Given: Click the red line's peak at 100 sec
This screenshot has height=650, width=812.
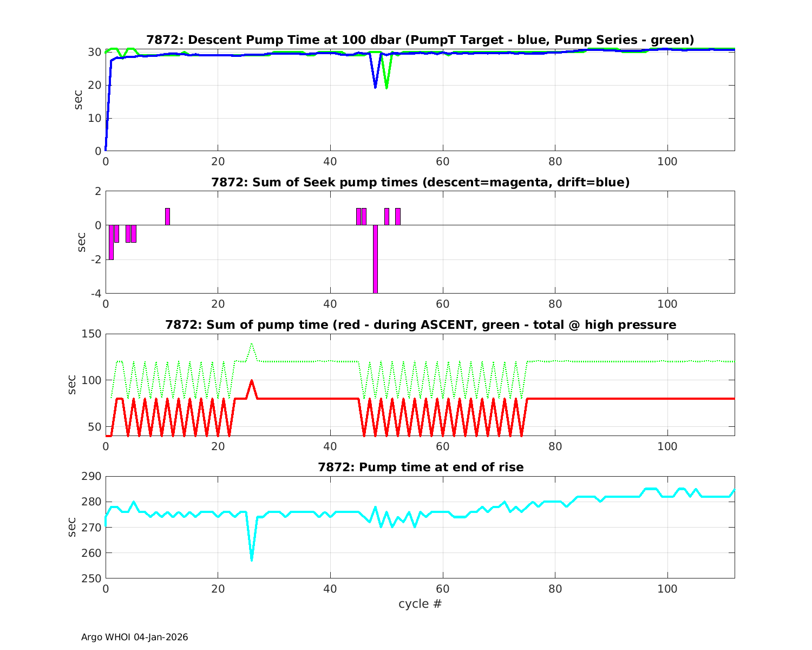Looking at the screenshot, I should point(252,381).
